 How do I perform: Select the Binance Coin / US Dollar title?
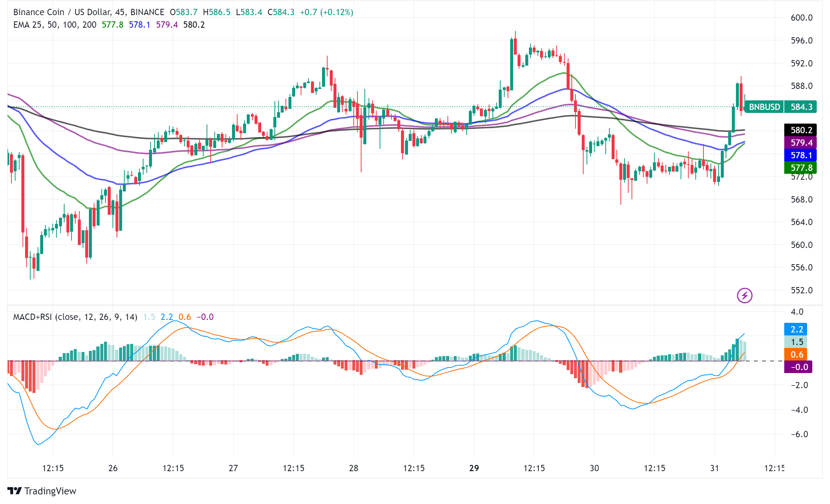(62, 12)
